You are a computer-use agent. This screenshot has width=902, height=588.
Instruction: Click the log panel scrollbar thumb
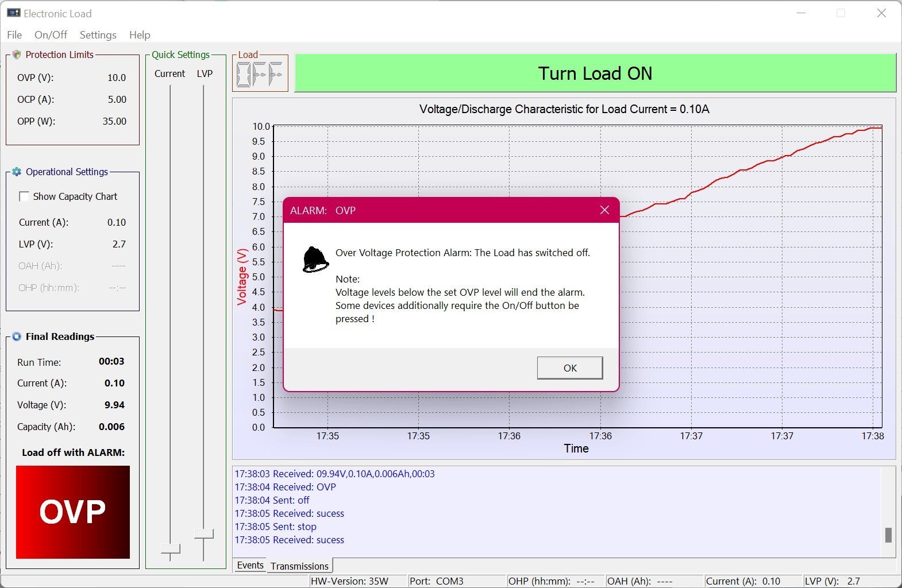point(888,535)
